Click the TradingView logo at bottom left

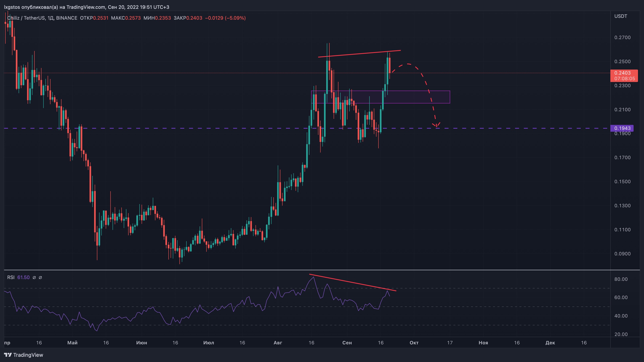[x=23, y=355]
